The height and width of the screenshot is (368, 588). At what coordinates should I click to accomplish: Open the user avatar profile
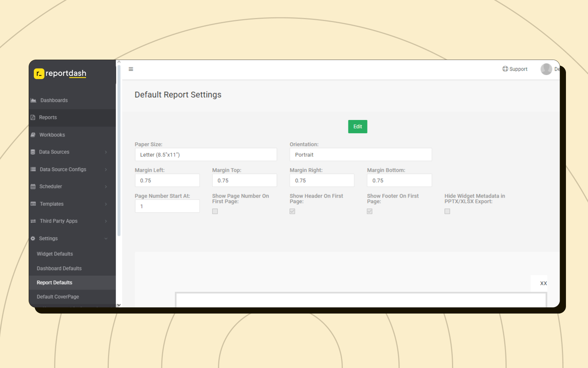[x=546, y=69]
